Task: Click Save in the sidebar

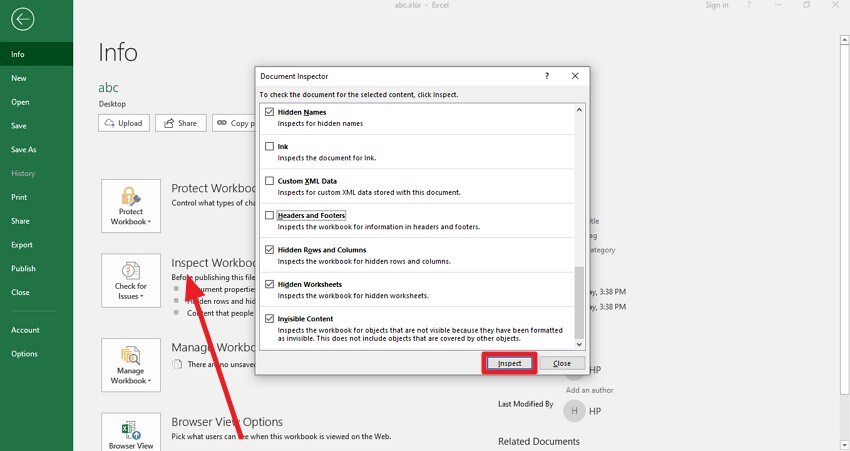Action: [36, 126]
